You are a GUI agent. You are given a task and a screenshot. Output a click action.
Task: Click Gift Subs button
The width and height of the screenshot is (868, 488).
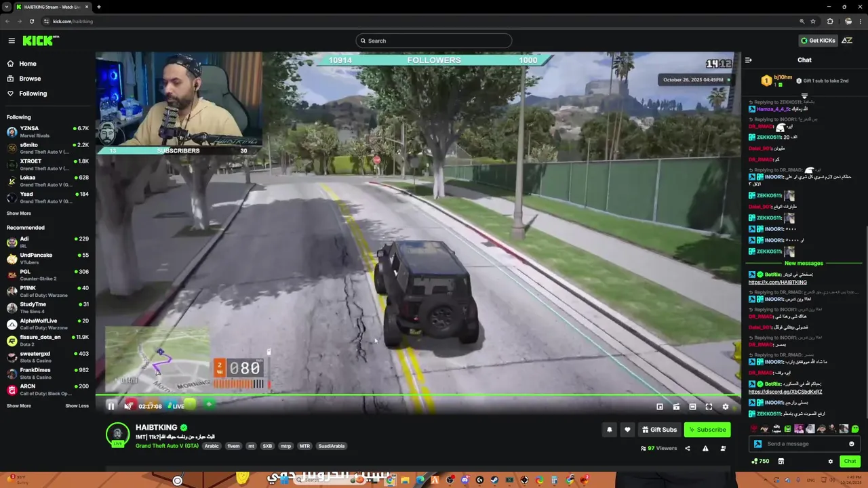pyautogui.click(x=660, y=429)
